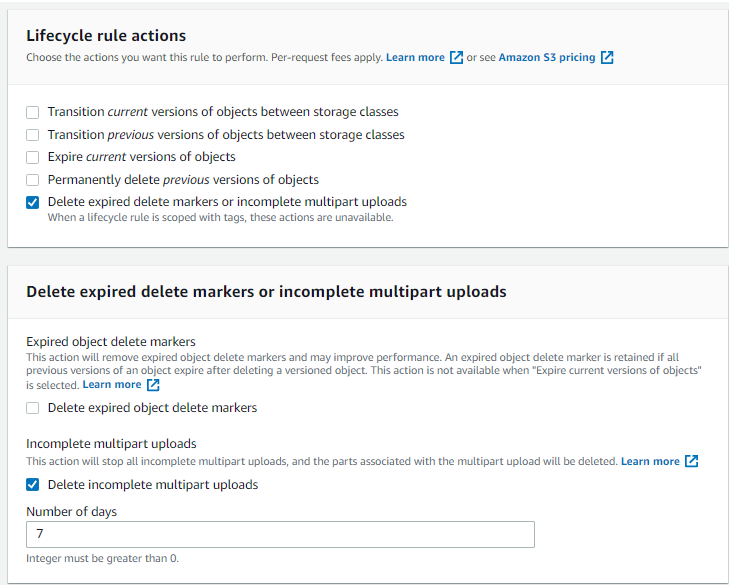
Task: Click external link icon in Incomplete multipart uploads description
Action: pos(692,461)
